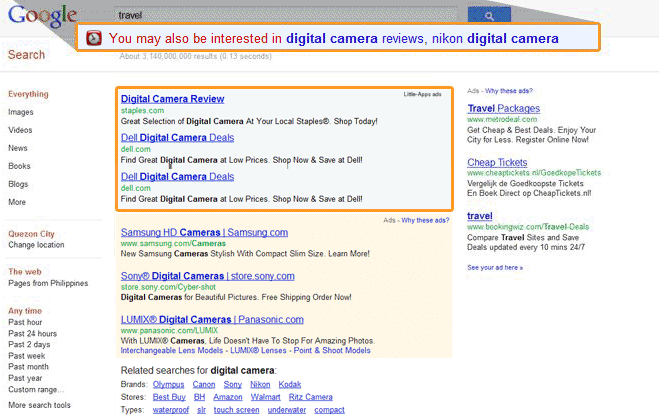Click the Google logo
The width and height of the screenshot is (659, 416).
point(42,16)
